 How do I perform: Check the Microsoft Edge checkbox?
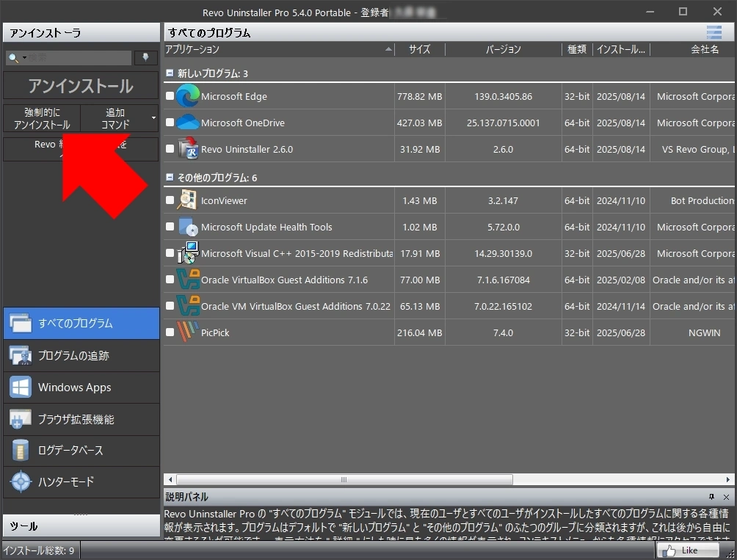(170, 96)
